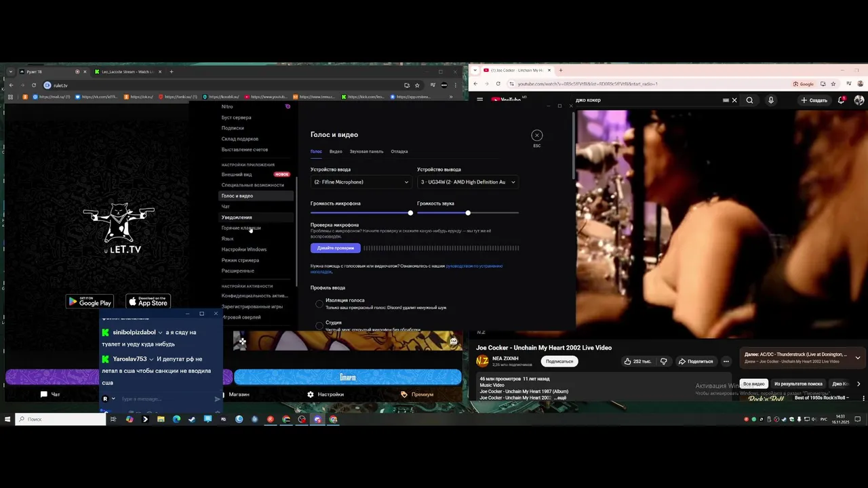
Task: Adjust the Громкость микрофона slider handle
Action: click(x=410, y=213)
